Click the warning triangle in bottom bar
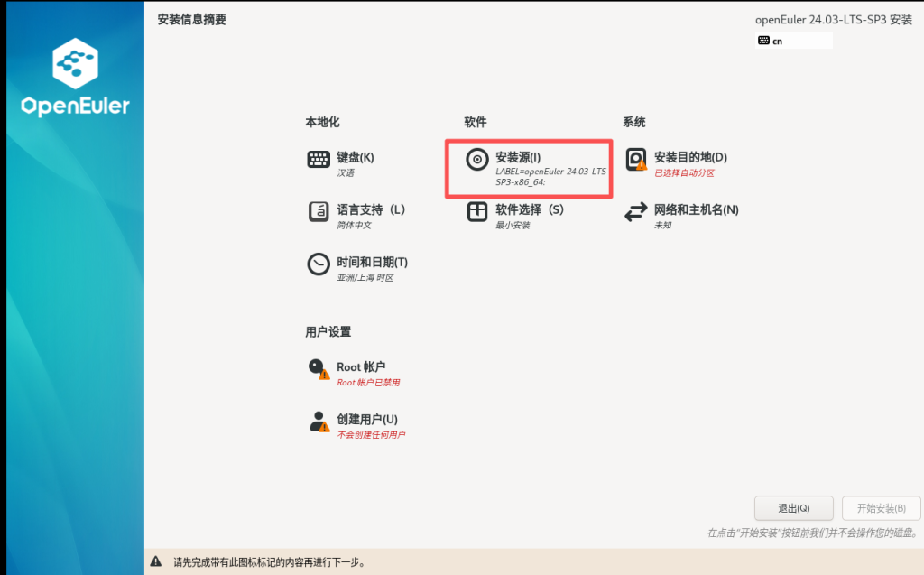This screenshot has height=575, width=924. (x=156, y=561)
